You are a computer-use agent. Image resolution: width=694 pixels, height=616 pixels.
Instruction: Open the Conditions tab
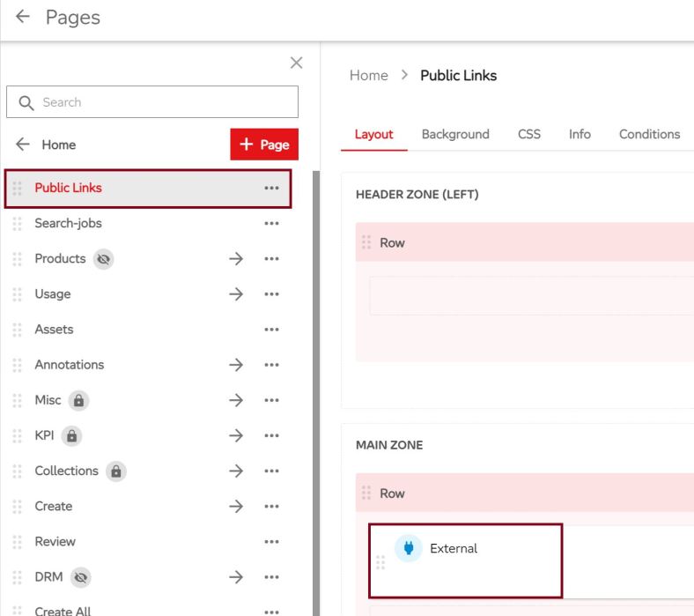pos(649,134)
